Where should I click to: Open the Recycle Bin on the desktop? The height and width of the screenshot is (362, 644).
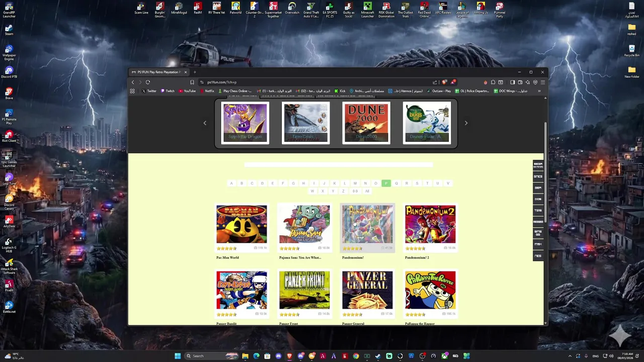coord(632,51)
